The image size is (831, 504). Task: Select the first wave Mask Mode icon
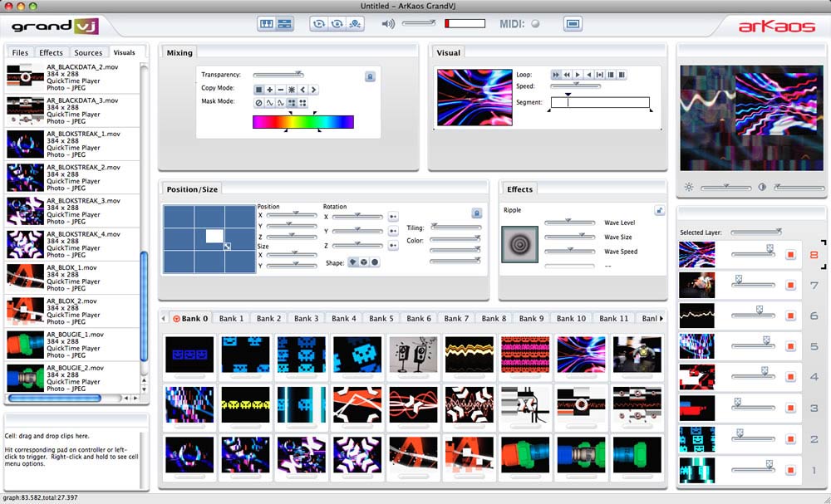(270, 103)
